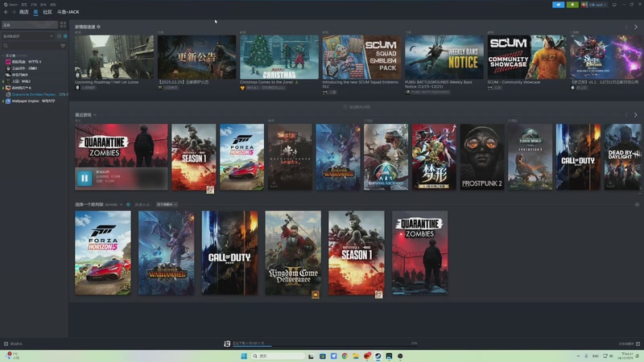This screenshot has height=362, width=644.
Task: Switch to Big Picture mode icon
Action: [x=614, y=5]
